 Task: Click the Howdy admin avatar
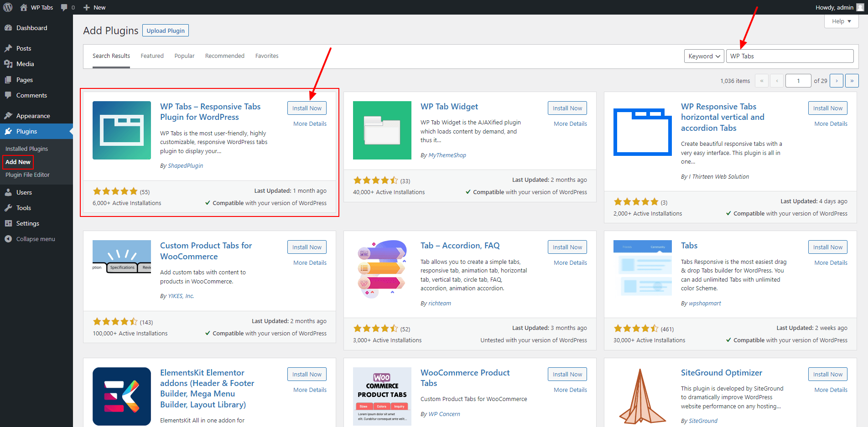[x=860, y=7]
